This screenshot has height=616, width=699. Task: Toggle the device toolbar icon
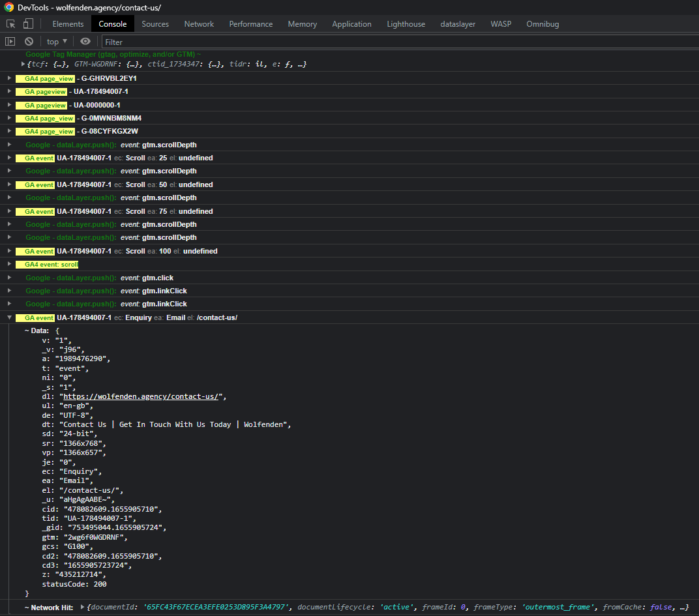pos(28,23)
